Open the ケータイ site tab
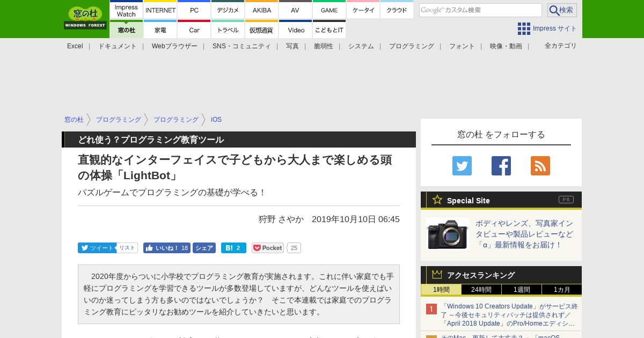Screen dimensions: 644x338 [363, 10]
